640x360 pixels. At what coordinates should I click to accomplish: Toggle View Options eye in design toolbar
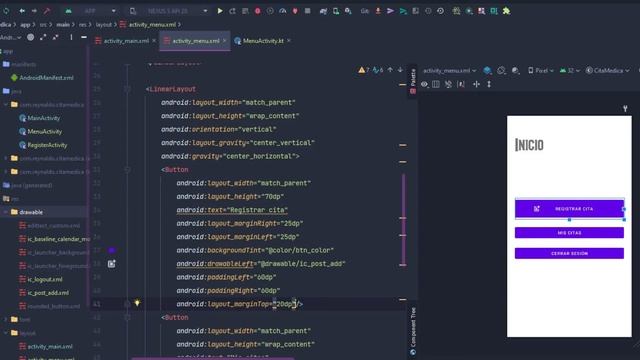point(424,84)
